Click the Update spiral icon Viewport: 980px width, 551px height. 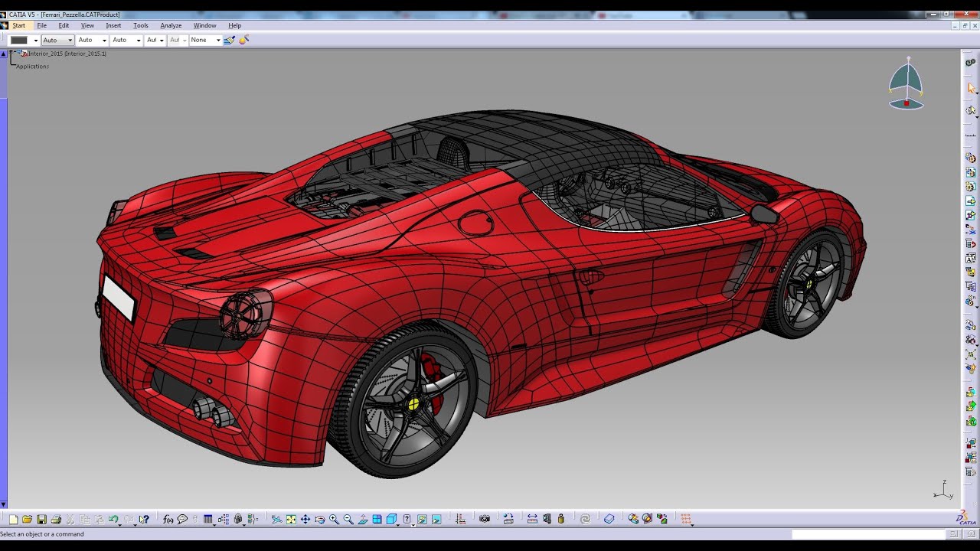[x=586, y=519]
